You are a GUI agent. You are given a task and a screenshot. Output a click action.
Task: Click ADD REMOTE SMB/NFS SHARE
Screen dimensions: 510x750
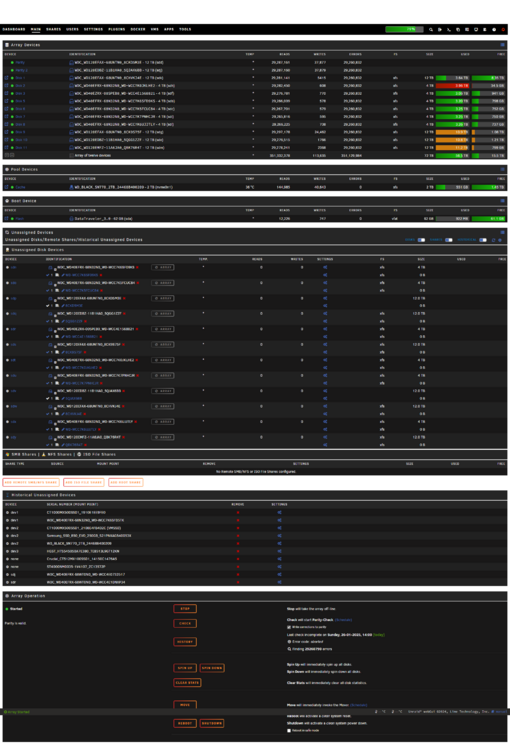[31, 482]
